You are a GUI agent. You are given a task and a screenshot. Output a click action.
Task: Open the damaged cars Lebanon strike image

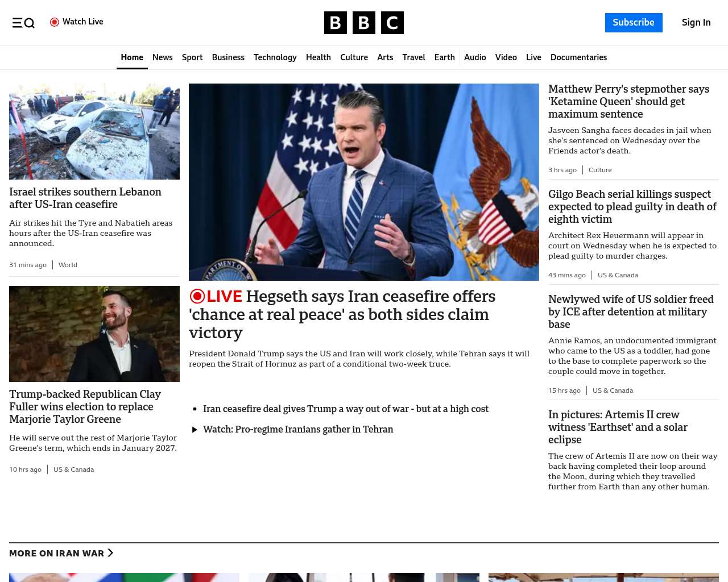(x=94, y=132)
